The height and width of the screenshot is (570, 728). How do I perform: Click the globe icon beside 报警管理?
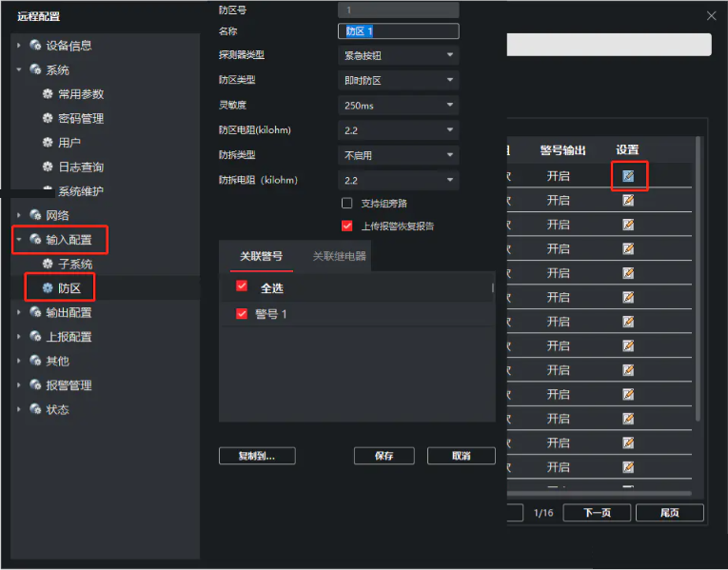click(x=35, y=385)
